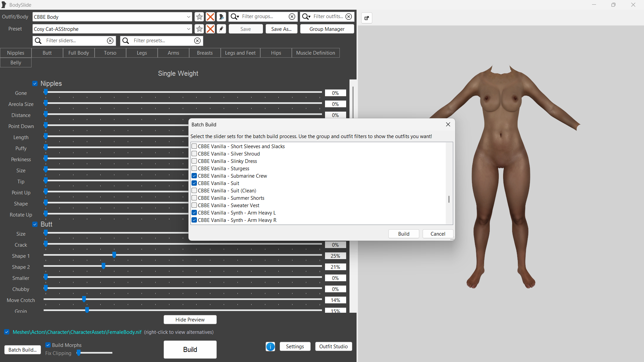The image size is (644, 362).
Task: Click the large Build button at bottom
Action: click(x=190, y=350)
